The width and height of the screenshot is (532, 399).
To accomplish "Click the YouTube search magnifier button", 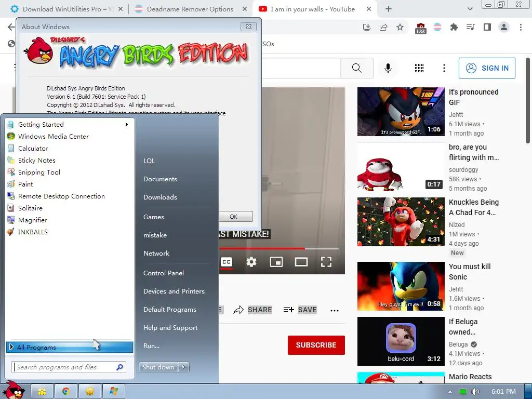I will click(356, 68).
